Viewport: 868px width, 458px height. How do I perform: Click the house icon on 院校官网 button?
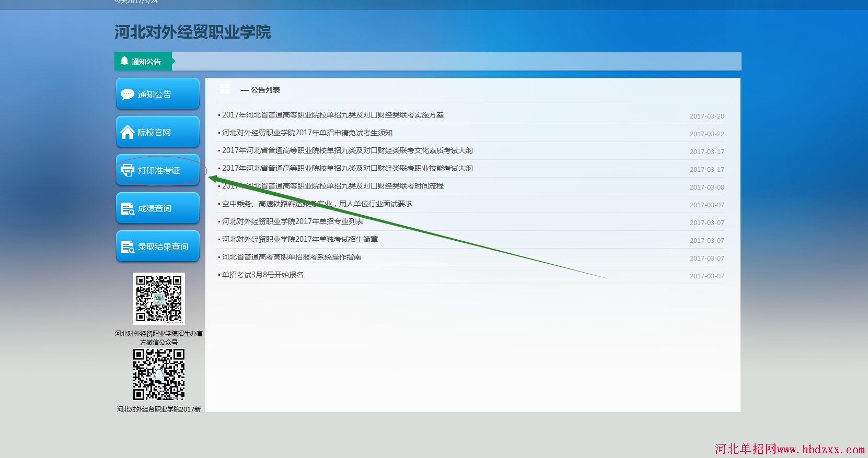pyautogui.click(x=128, y=133)
